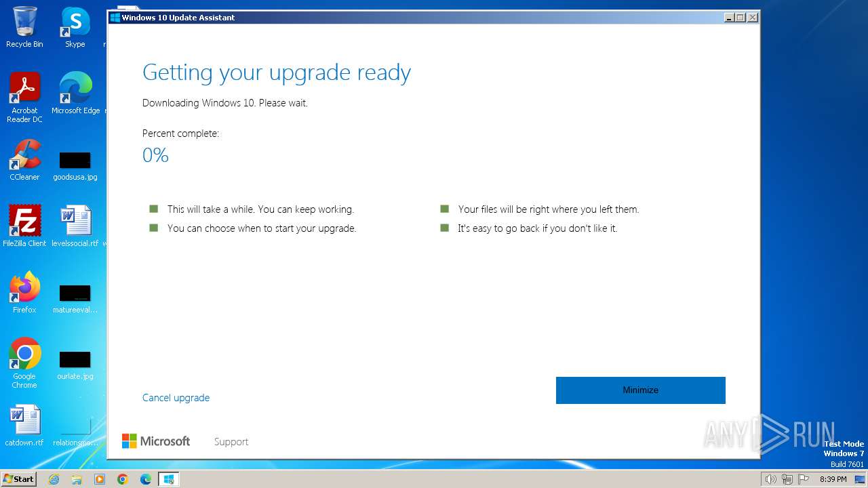Click the blue Minimize button
This screenshot has height=488, width=868.
click(x=640, y=390)
